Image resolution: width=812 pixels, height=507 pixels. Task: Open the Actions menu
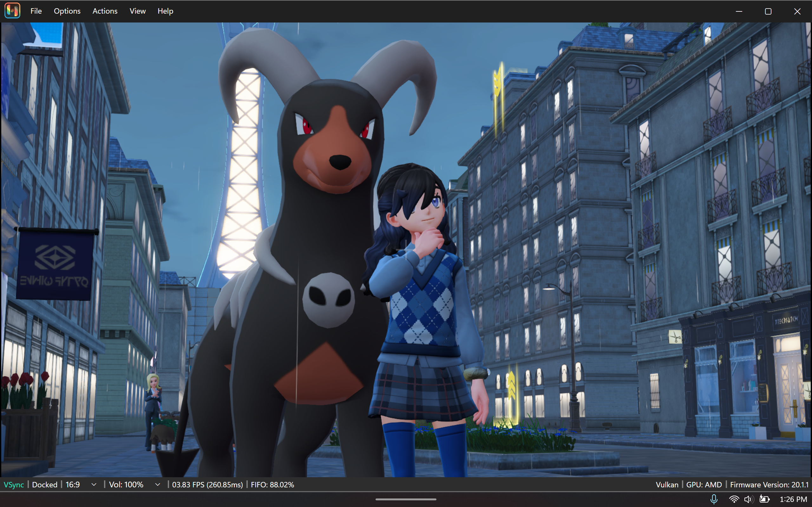coord(105,11)
